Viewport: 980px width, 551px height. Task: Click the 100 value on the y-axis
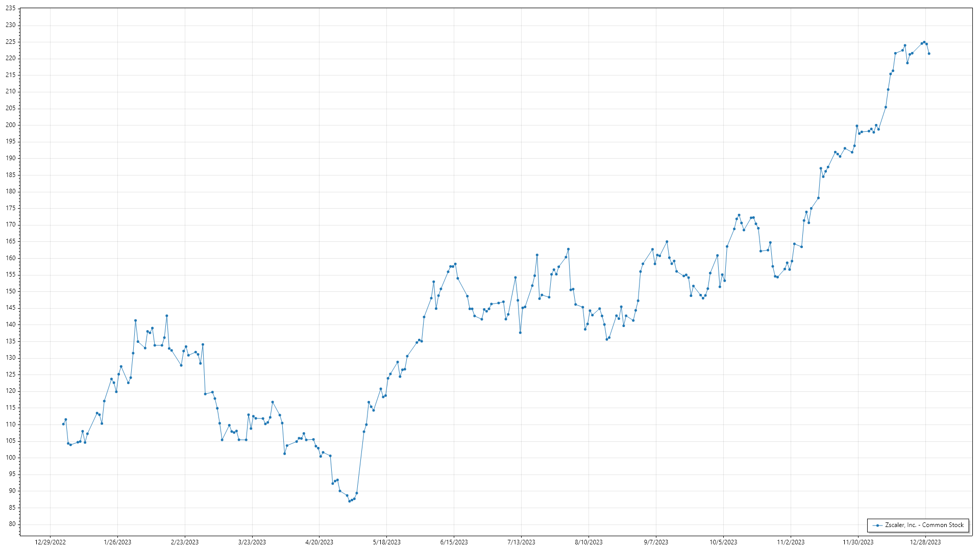[x=10, y=458]
